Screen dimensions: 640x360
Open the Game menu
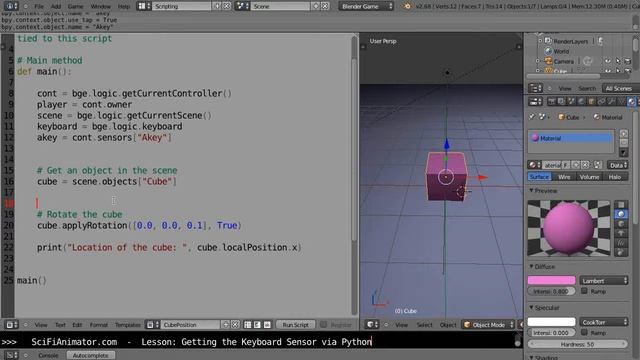[x=76, y=7]
